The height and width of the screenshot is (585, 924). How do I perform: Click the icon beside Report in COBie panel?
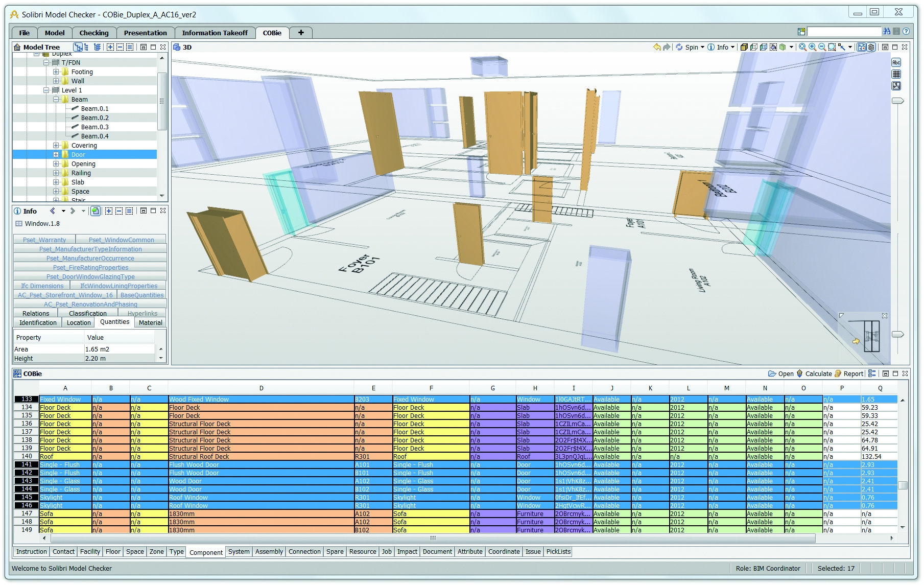coord(872,373)
